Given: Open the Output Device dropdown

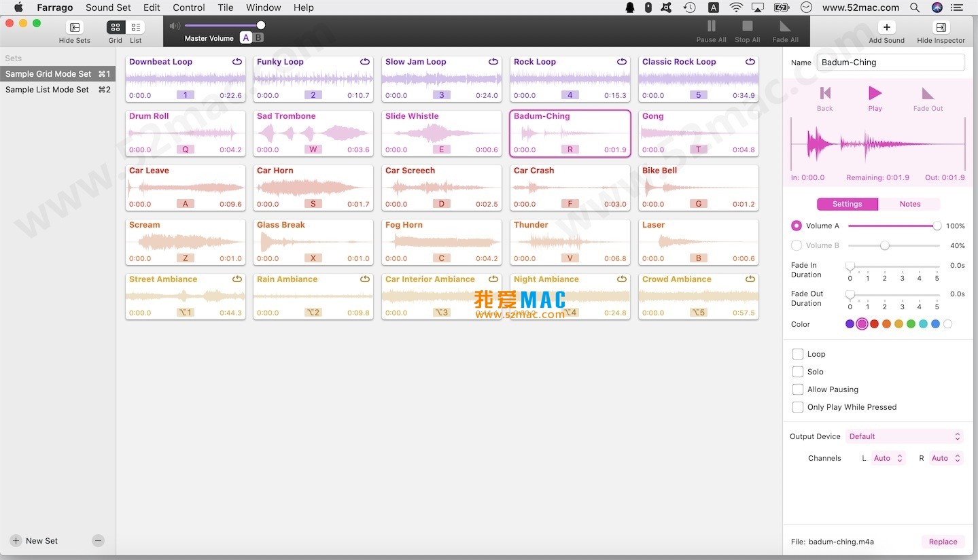Looking at the screenshot, I should pyautogui.click(x=905, y=436).
